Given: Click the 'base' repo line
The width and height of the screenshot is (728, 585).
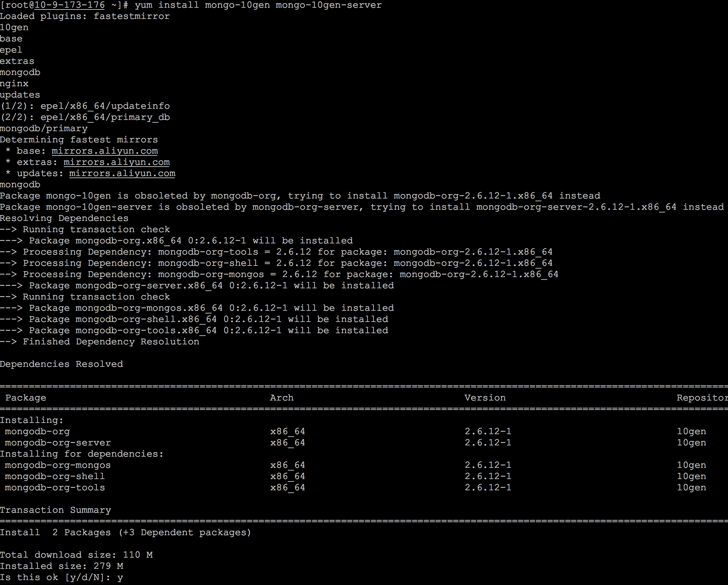Looking at the screenshot, I should 11,39.
